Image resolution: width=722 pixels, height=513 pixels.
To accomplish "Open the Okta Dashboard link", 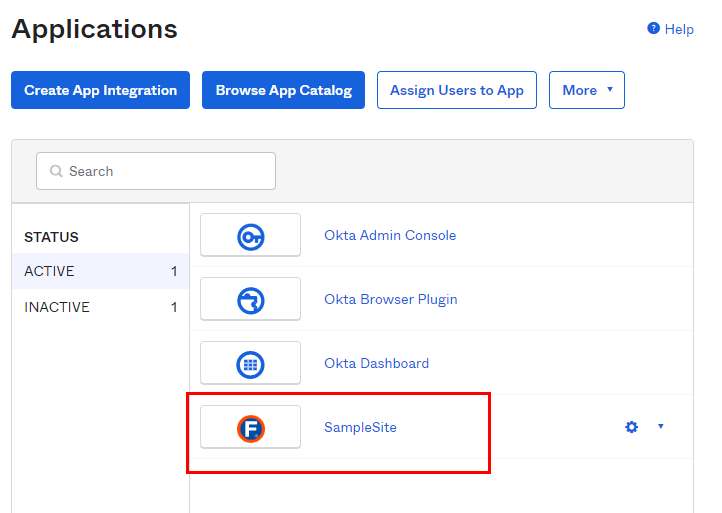I will pos(376,363).
